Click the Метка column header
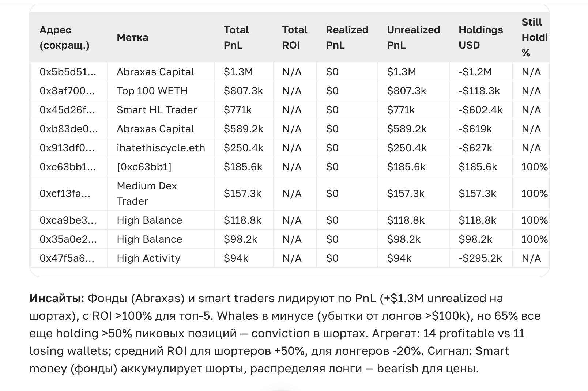This screenshot has height=391, width=588. [x=132, y=37]
